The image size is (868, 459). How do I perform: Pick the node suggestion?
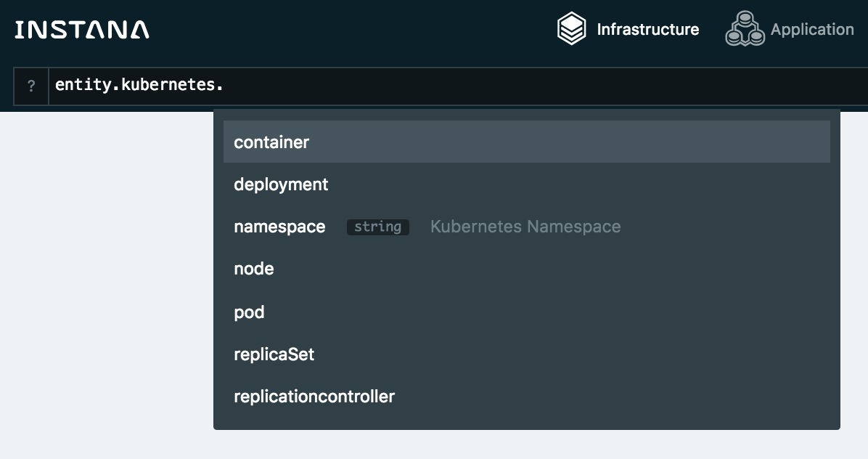pyautogui.click(x=526, y=269)
